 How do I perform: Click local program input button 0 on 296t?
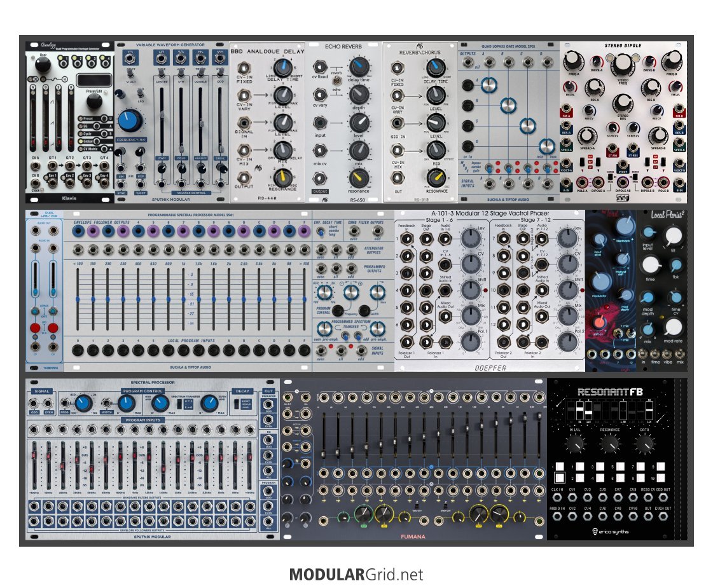(78, 350)
